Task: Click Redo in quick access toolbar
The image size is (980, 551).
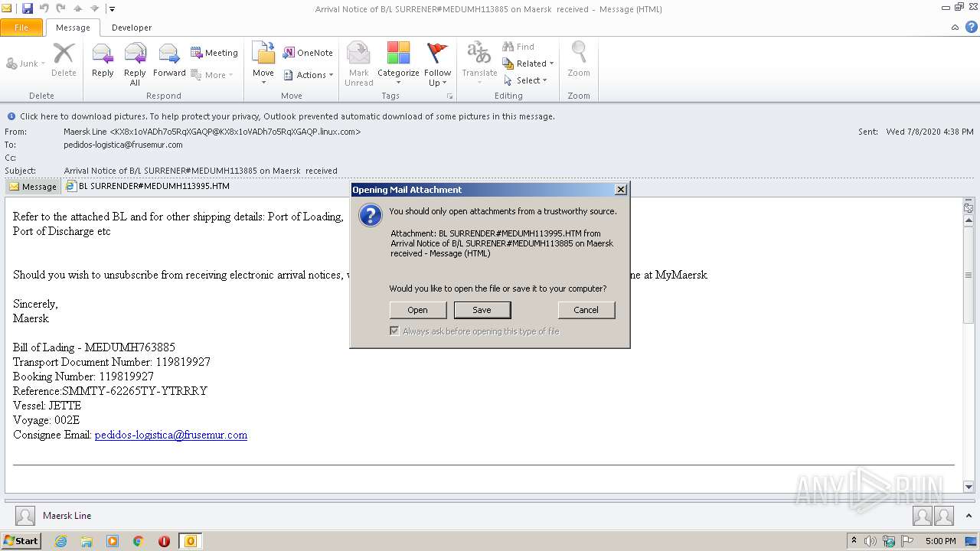Action: (x=60, y=8)
